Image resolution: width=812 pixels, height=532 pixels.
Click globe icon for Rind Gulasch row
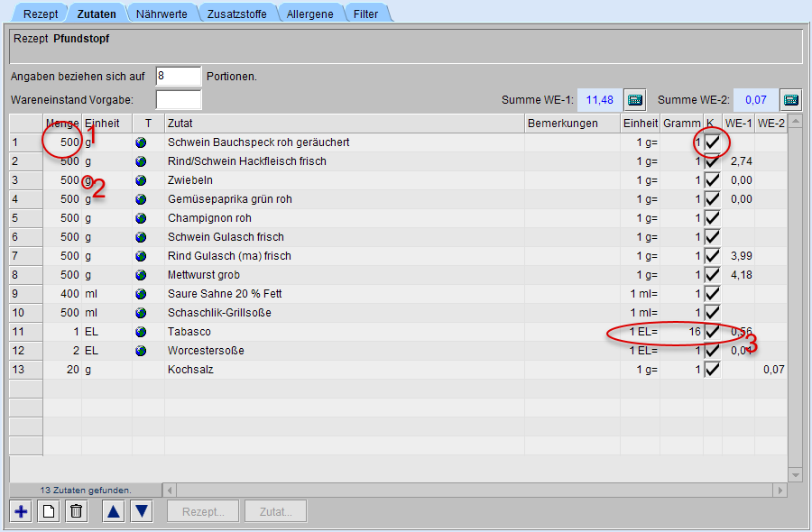[x=141, y=256]
